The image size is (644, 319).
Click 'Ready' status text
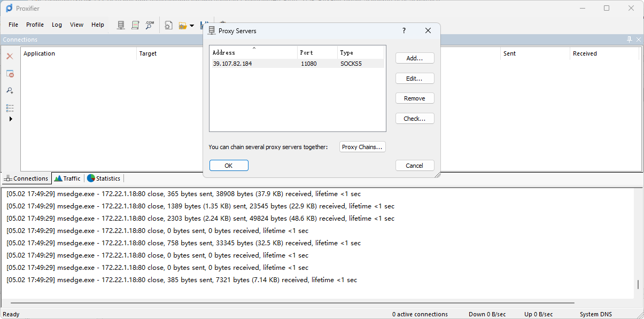coord(11,314)
